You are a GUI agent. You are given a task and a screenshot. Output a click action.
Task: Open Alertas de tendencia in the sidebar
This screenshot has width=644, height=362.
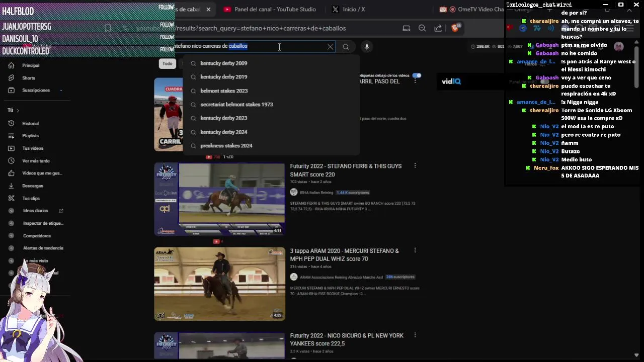(43, 248)
